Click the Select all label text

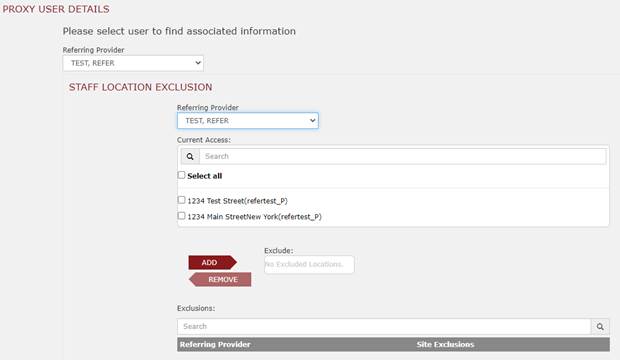[x=204, y=176]
